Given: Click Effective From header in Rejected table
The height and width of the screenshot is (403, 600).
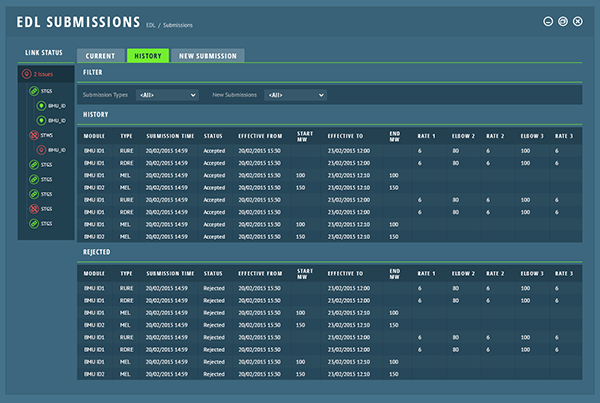Looking at the screenshot, I should 260,273.
